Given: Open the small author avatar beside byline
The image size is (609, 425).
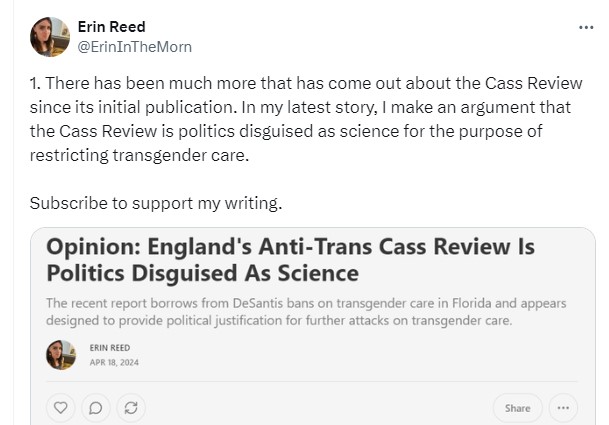Looking at the screenshot, I should (x=61, y=355).
